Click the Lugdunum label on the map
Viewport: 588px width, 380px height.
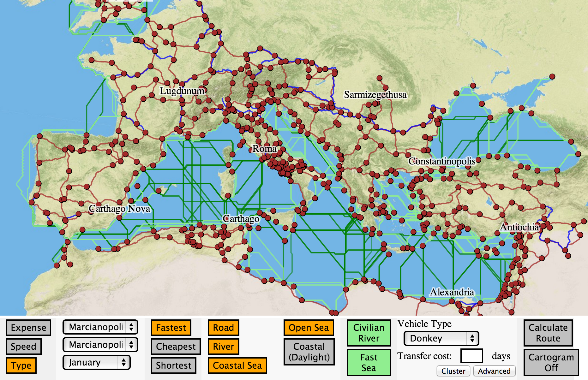point(182,91)
